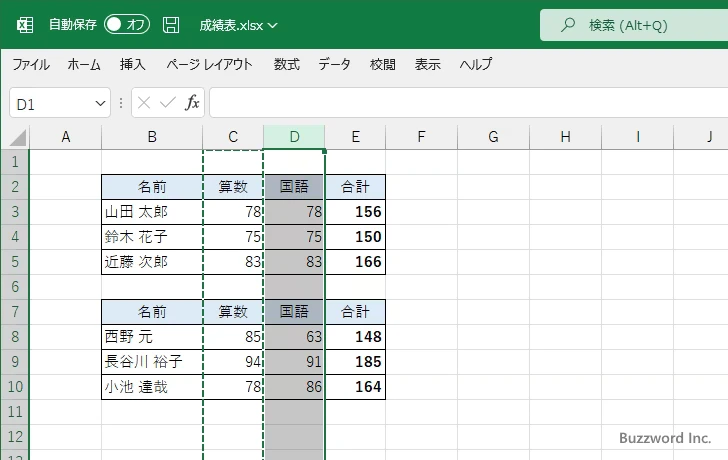Click inside the formula bar
The image size is (728, 460).
[469, 103]
